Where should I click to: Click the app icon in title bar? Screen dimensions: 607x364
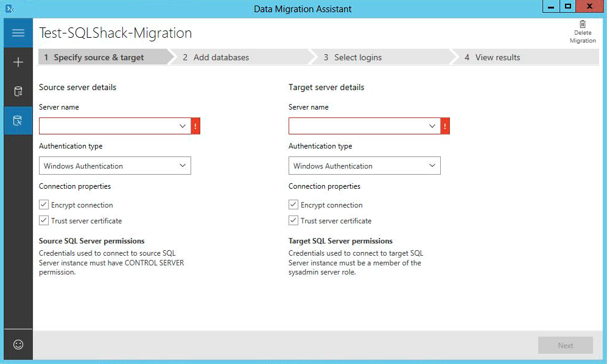[x=10, y=9]
